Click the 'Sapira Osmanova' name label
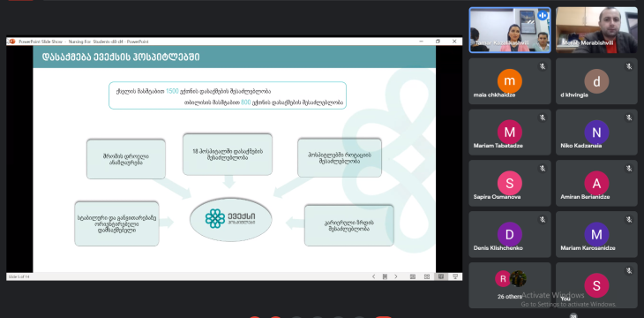Image resolution: width=644 pixels, height=318 pixels. pyautogui.click(x=497, y=197)
